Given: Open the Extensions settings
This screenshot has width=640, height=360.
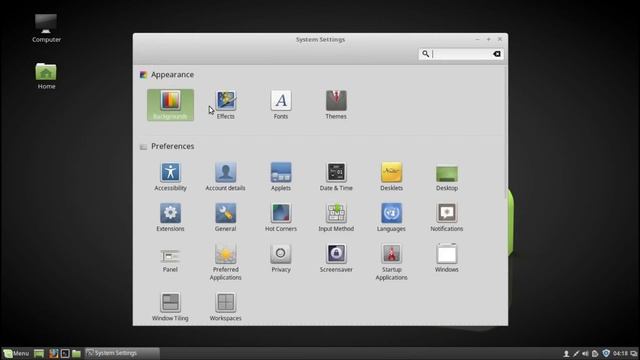Looking at the screenshot, I should tap(170, 218).
